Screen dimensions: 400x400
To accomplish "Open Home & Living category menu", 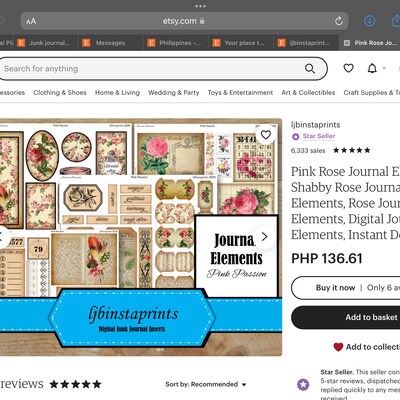I will [x=117, y=93].
